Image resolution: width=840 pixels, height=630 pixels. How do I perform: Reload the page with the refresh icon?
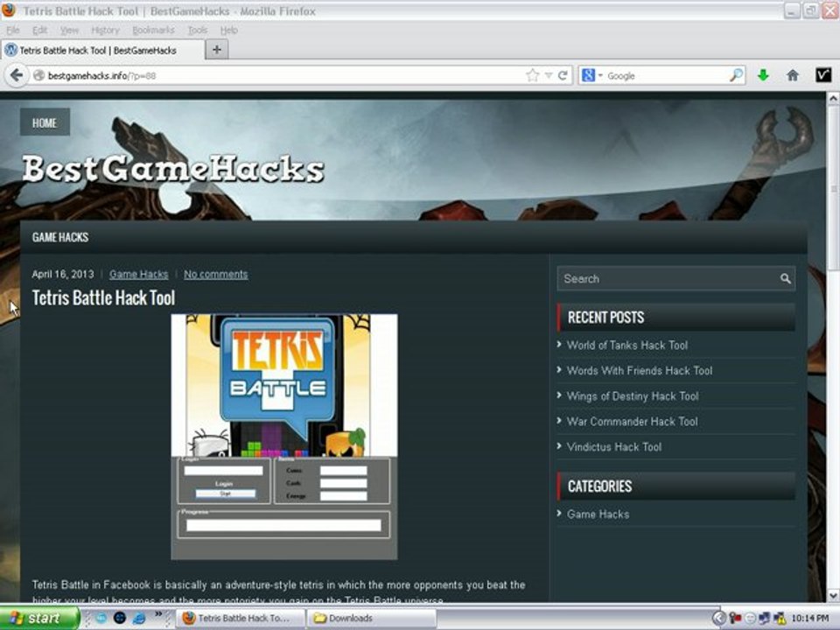(x=563, y=75)
